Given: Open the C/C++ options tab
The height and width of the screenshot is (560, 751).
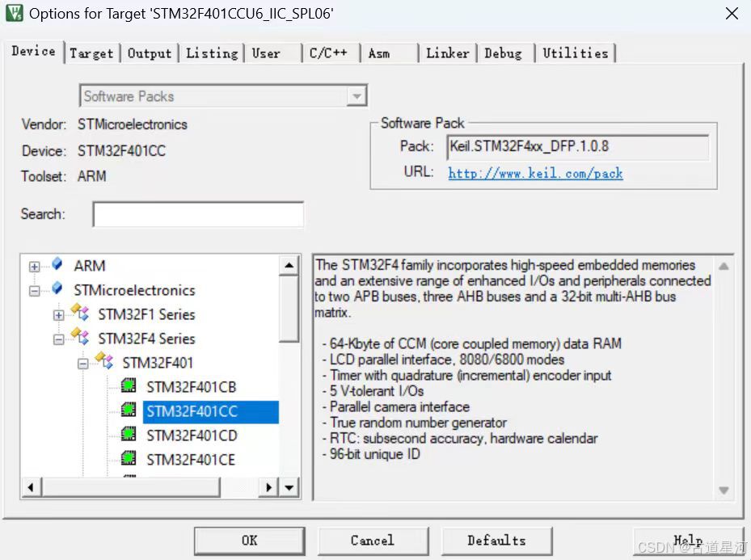Looking at the screenshot, I should point(328,53).
